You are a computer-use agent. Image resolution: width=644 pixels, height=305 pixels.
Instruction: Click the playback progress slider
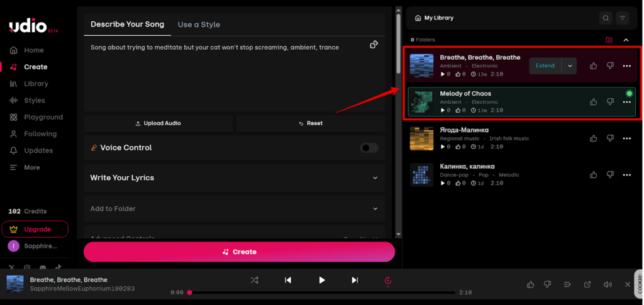pyautogui.click(x=323, y=292)
